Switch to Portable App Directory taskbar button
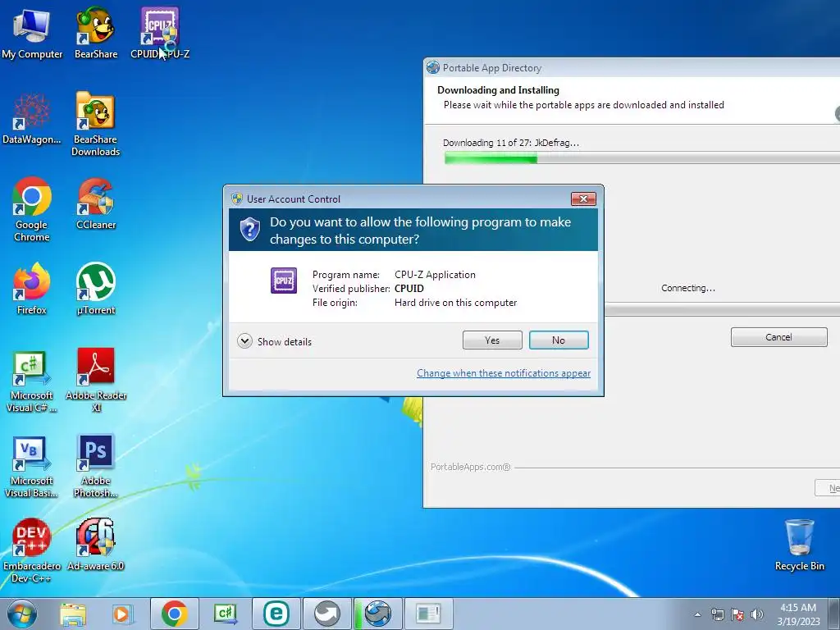The height and width of the screenshot is (630, 840). (377, 614)
